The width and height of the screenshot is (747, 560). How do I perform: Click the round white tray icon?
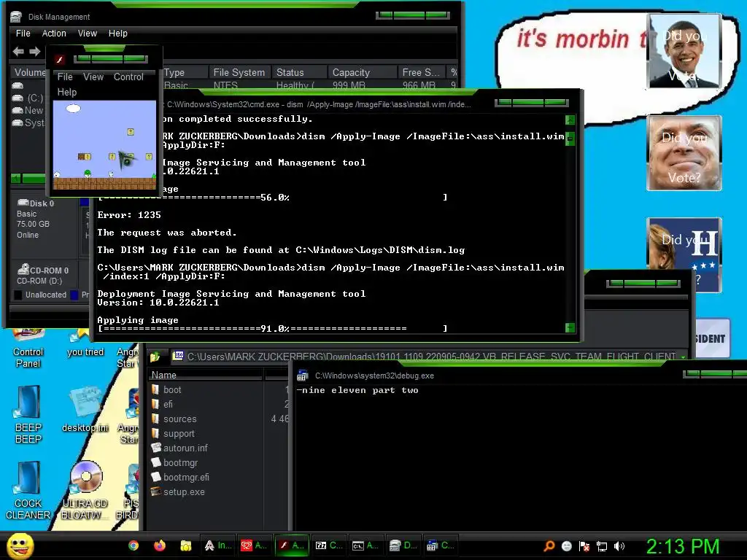click(x=566, y=546)
